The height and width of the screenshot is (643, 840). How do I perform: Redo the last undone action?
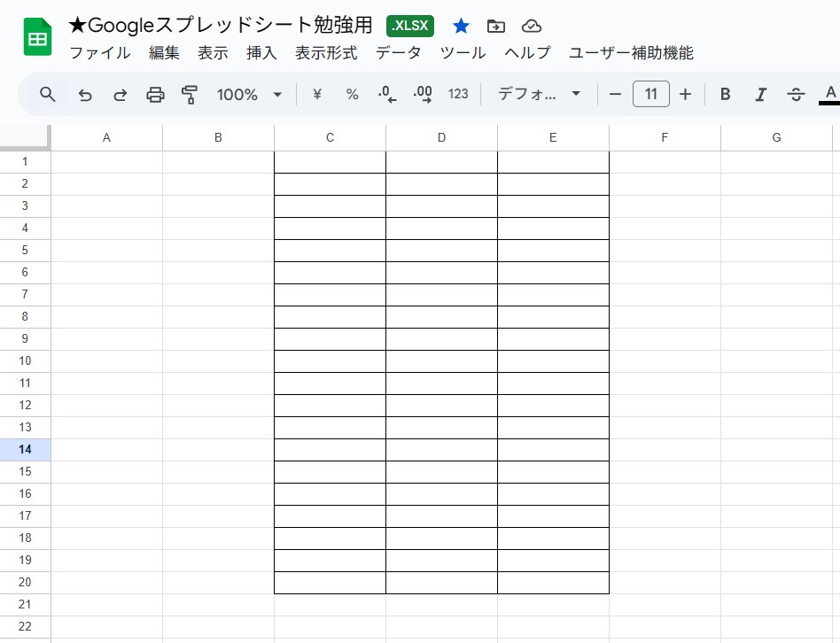[x=120, y=94]
